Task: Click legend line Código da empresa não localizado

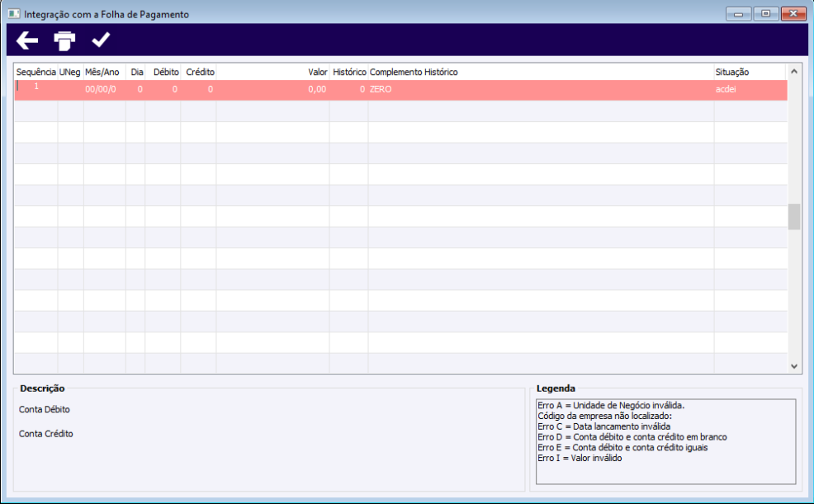Action: (x=605, y=416)
